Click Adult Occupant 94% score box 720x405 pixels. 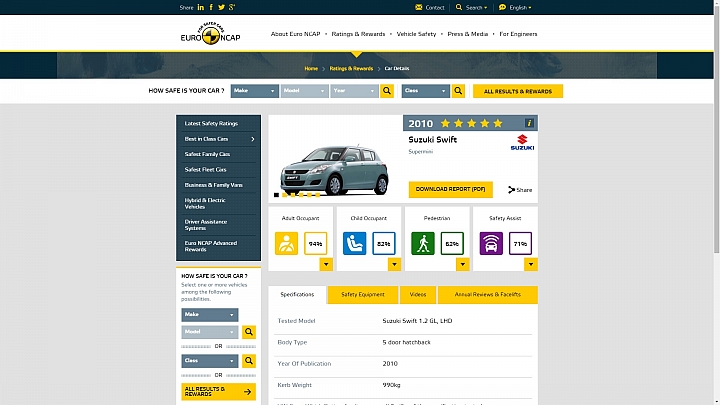point(315,243)
